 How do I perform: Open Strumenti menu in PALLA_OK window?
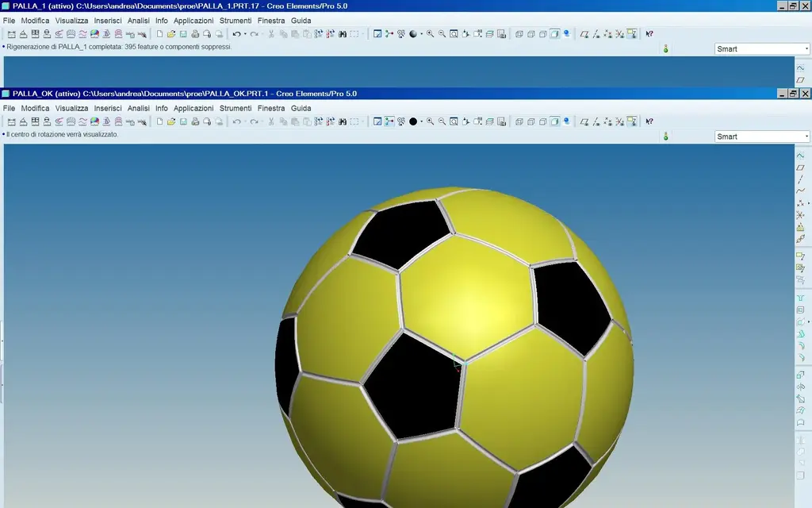coord(236,108)
